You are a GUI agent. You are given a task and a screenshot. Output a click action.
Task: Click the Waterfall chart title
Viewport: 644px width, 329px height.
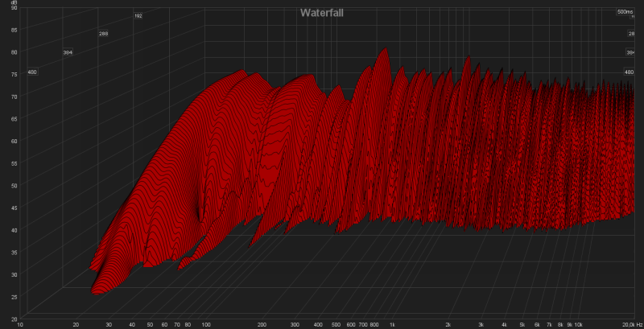pos(322,12)
